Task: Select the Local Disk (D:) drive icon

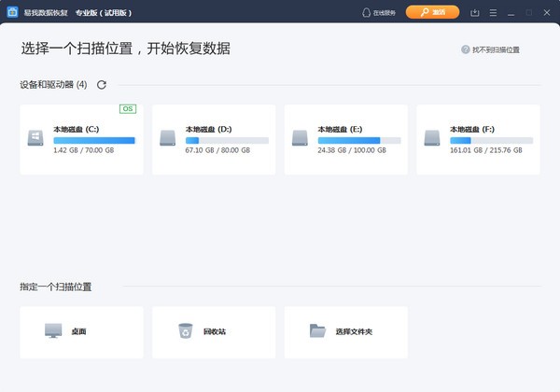Action: [x=168, y=138]
